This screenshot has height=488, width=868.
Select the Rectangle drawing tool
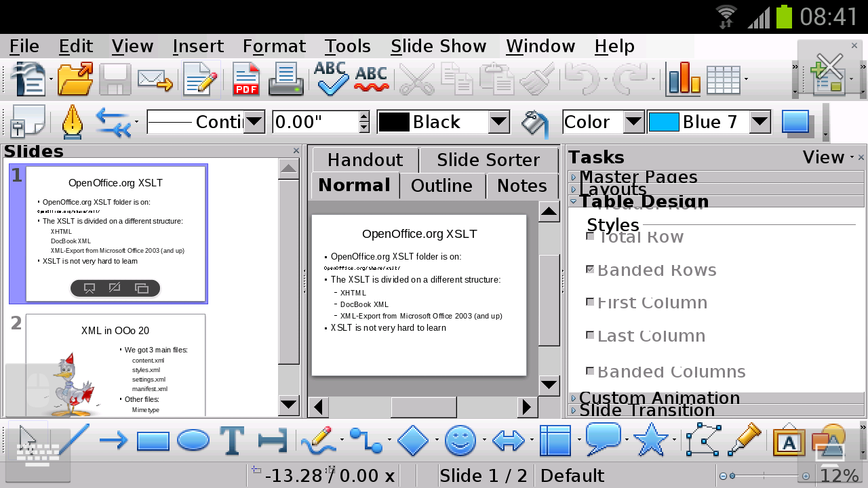pos(153,441)
